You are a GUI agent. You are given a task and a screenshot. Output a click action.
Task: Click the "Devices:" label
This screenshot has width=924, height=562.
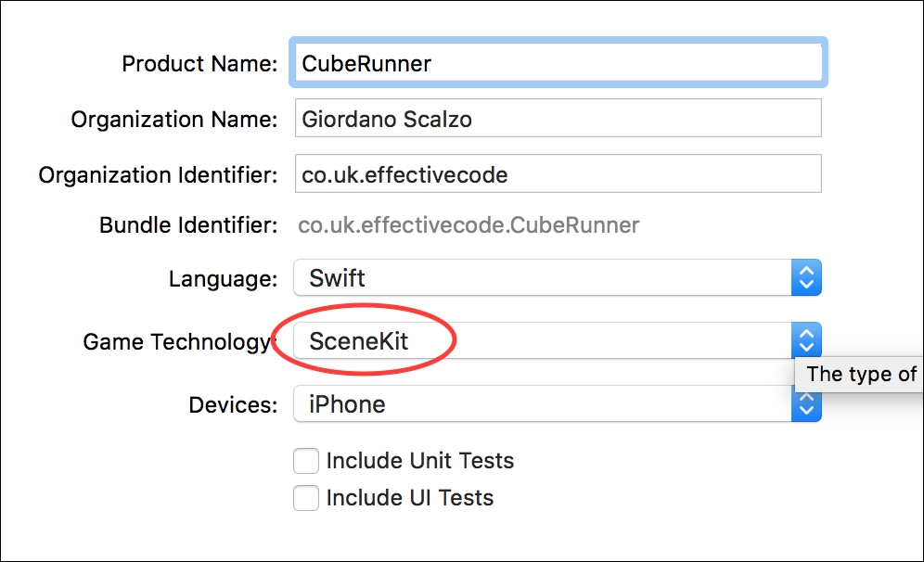[233, 405]
